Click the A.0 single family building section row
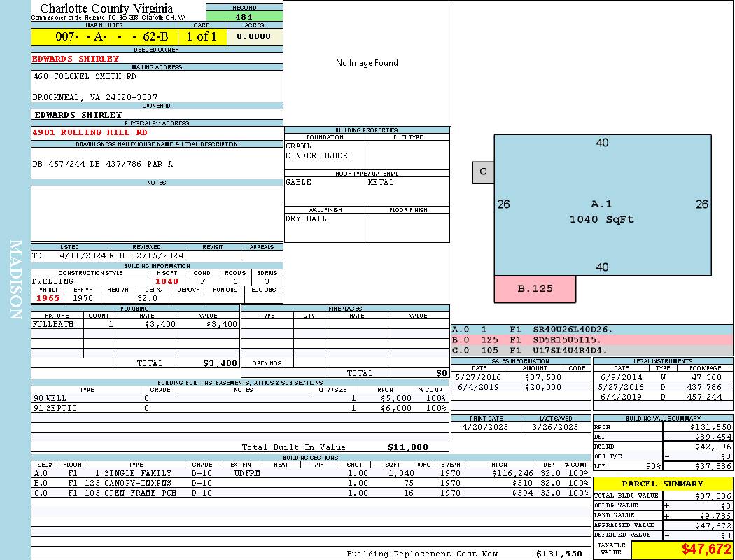 309,473
